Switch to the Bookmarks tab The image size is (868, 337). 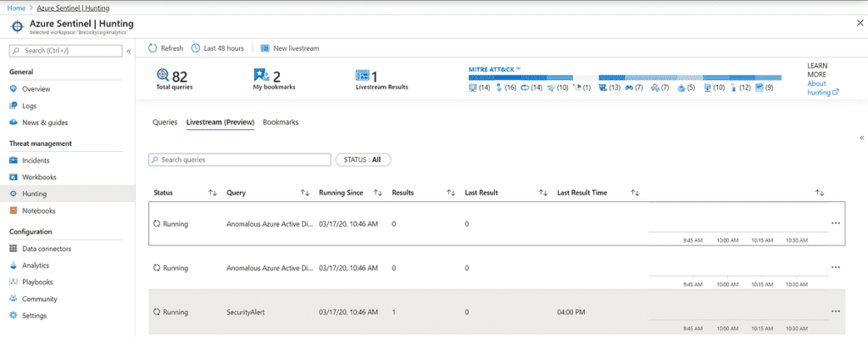(281, 122)
